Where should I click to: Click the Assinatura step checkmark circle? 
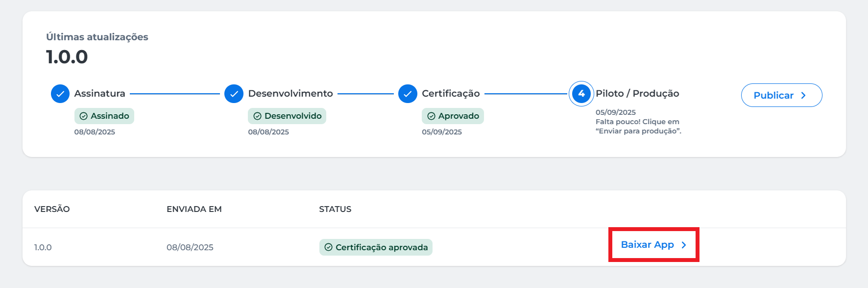[x=60, y=94]
